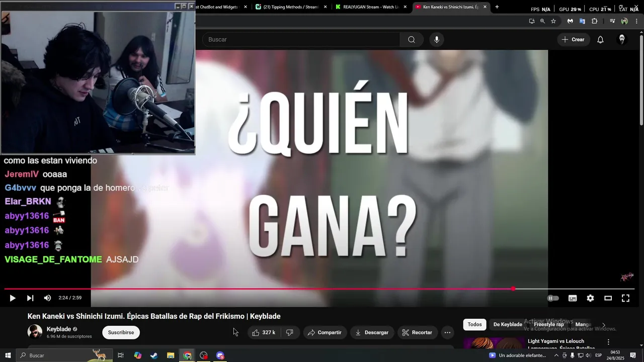The width and height of the screenshot is (644, 362).
Task: Enter fullscreen mode in the player
Action: [625, 298]
